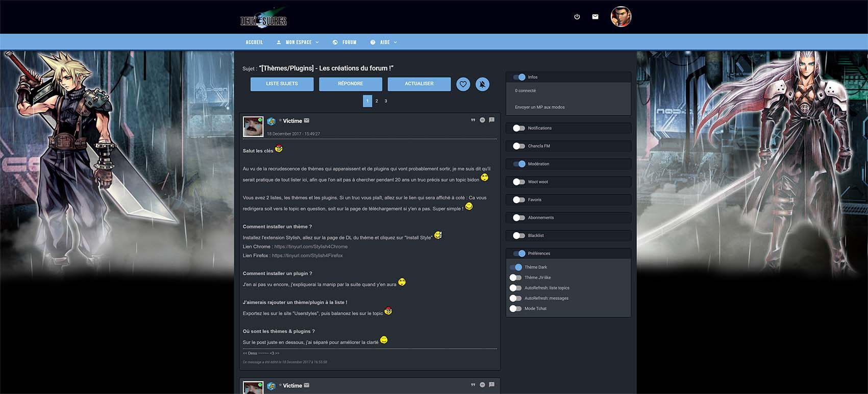This screenshot has height=394, width=868.
Task: Click the minus circle icon on the second Victime post
Action: point(482,385)
